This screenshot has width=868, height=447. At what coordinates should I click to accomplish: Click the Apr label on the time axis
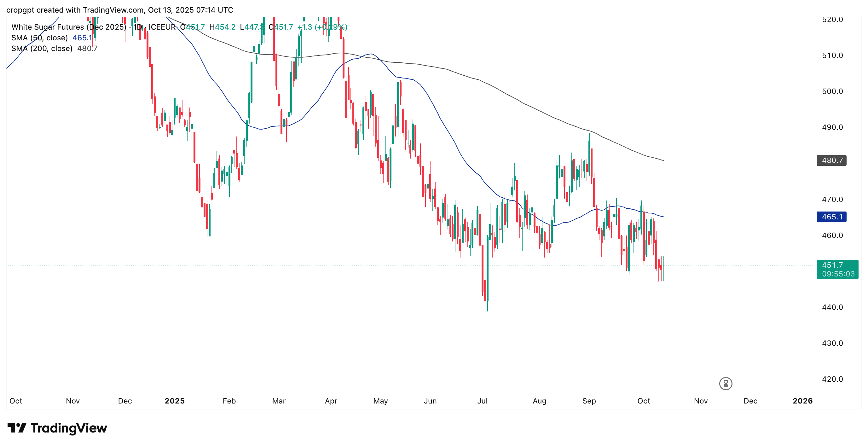click(x=331, y=401)
